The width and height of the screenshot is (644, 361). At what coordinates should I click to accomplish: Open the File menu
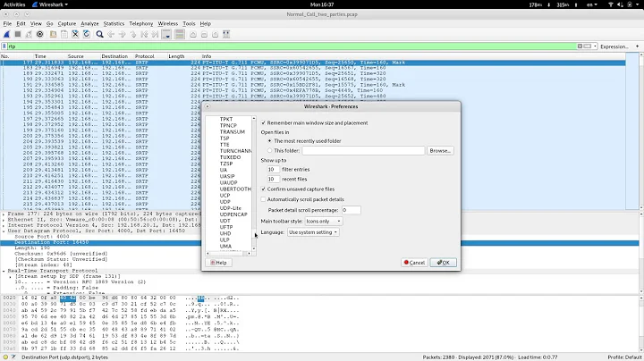[x=7, y=24]
